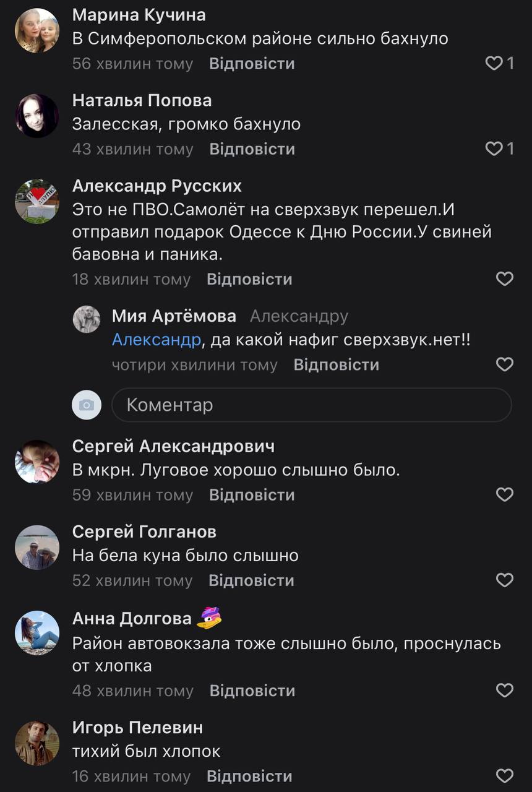Viewport: 532px width, 792px height.
Task: Open Игорь Пелевин's avatar
Action: pos(37,744)
